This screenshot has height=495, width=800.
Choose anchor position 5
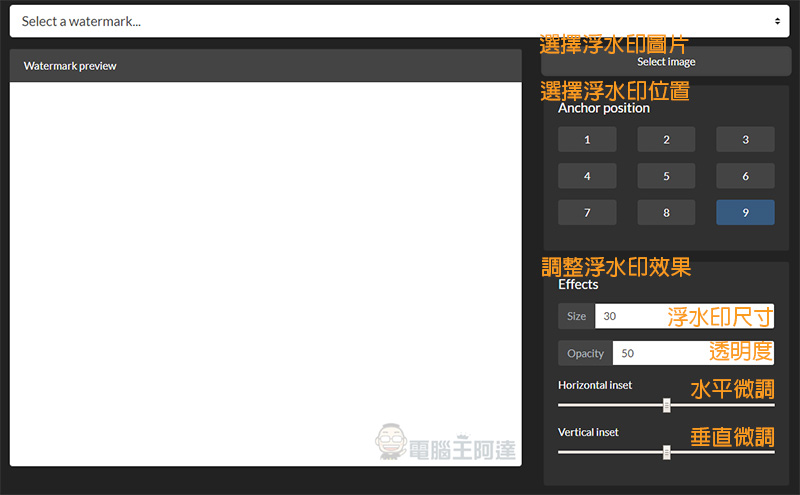[x=666, y=176]
